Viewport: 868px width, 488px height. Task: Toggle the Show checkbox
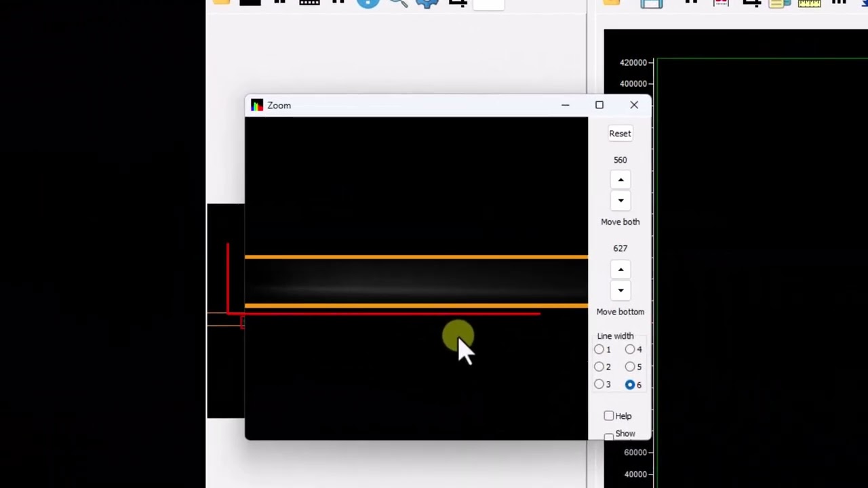click(609, 436)
